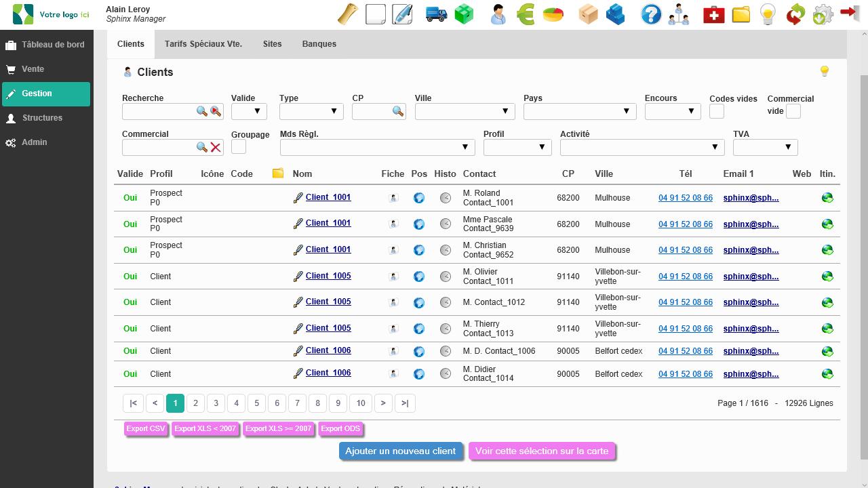The image size is (868, 488).
Task: Open Fiche icon for M. Roland Contact_1001
Action: point(393,198)
